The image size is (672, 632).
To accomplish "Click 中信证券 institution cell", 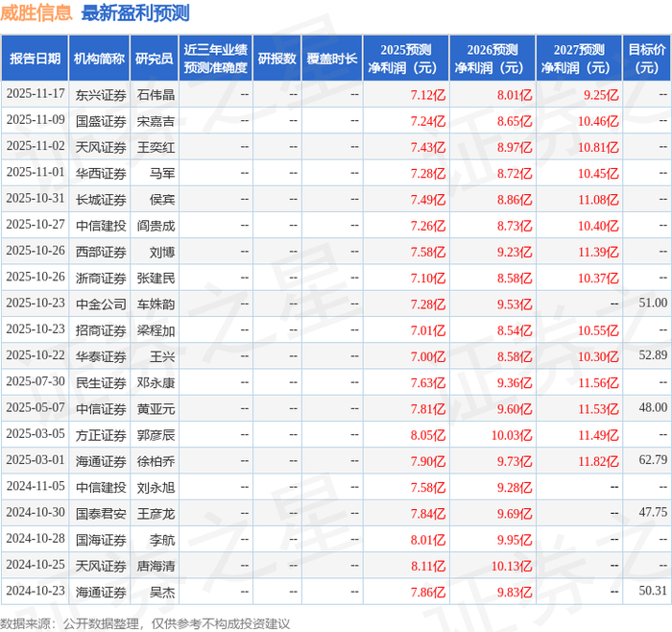I will pos(101,408).
